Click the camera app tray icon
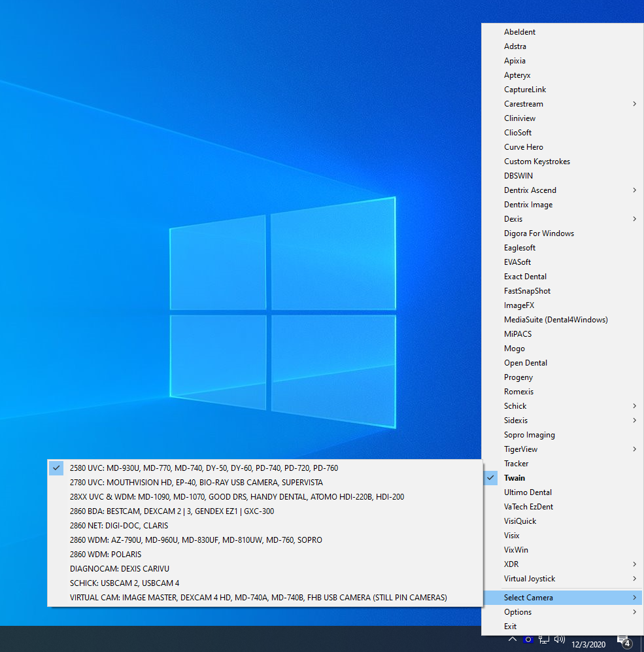The width and height of the screenshot is (644, 652). point(528,640)
